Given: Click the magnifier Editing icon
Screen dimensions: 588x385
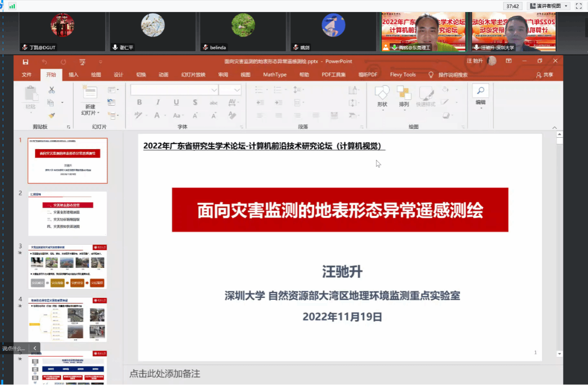Looking at the screenshot, I should point(480,91).
